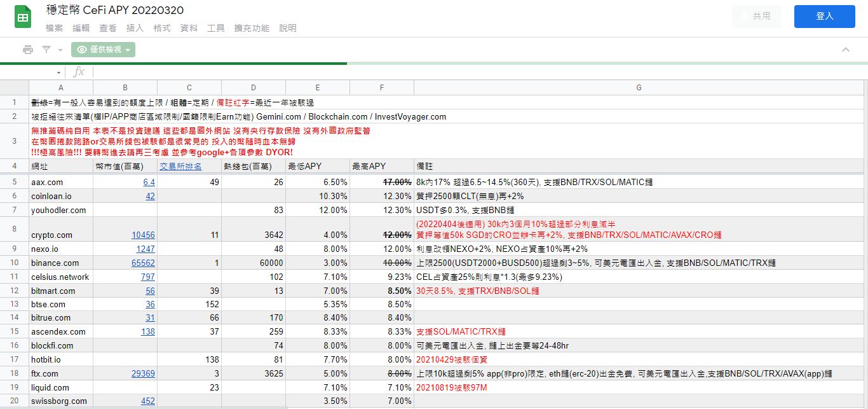The image size is (868, 409).
Task: Open the 工具 menu
Action: click(x=216, y=28)
